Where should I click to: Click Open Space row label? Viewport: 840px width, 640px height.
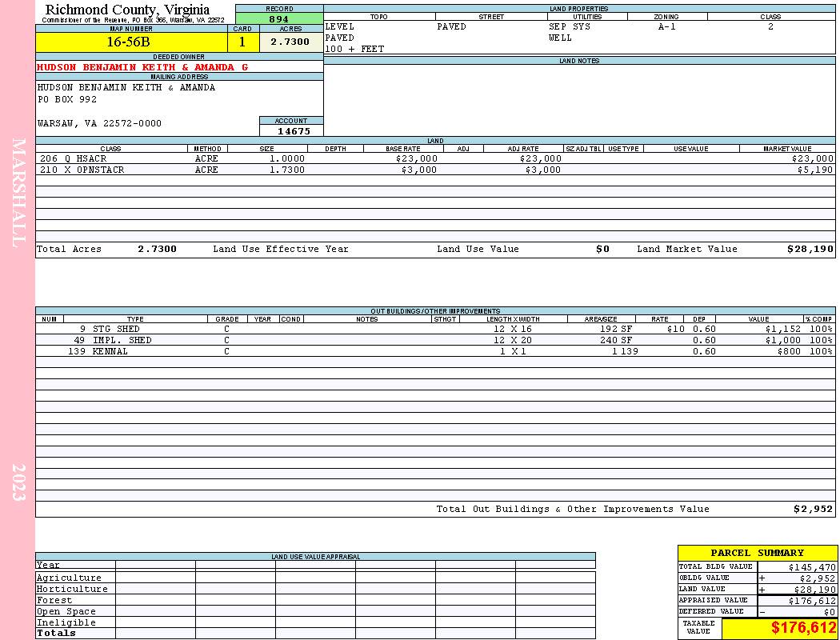tap(66, 612)
